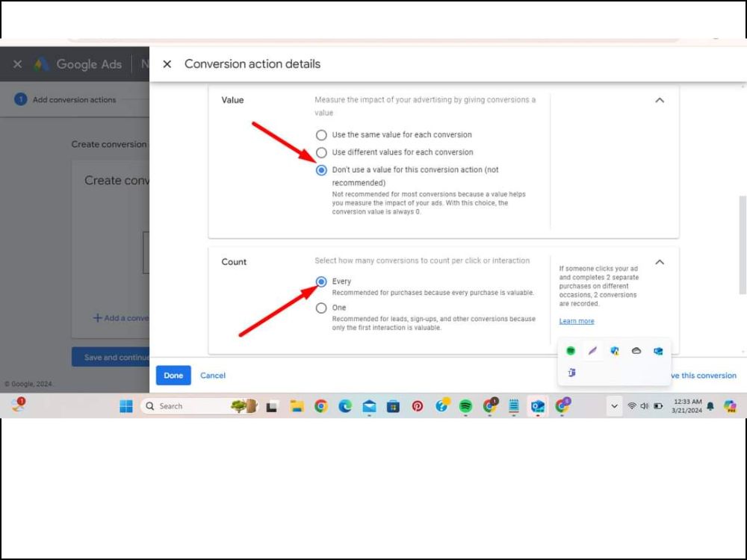The image size is (747, 560).
Task: Click Cancel in the details panel
Action: (x=213, y=376)
